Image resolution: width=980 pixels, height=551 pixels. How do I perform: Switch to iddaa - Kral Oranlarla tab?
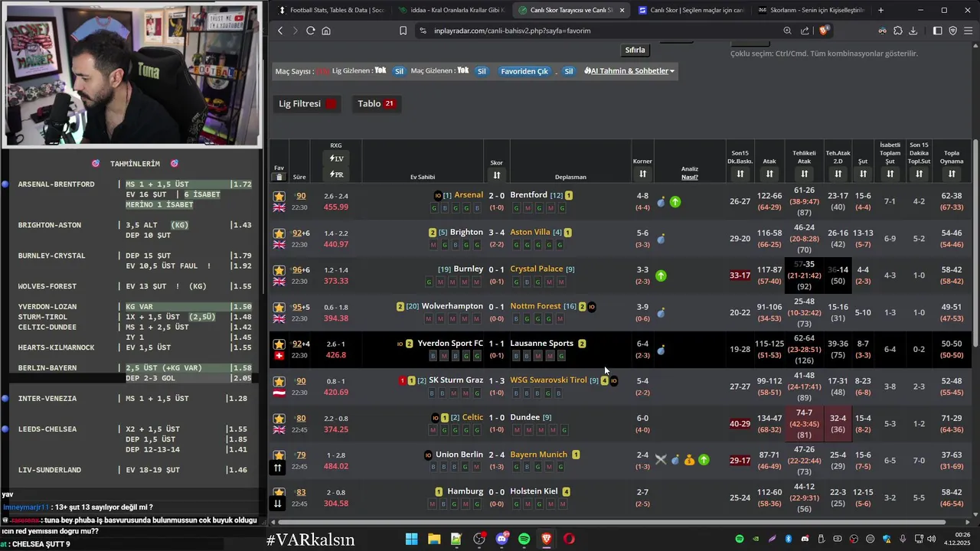pos(451,10)
